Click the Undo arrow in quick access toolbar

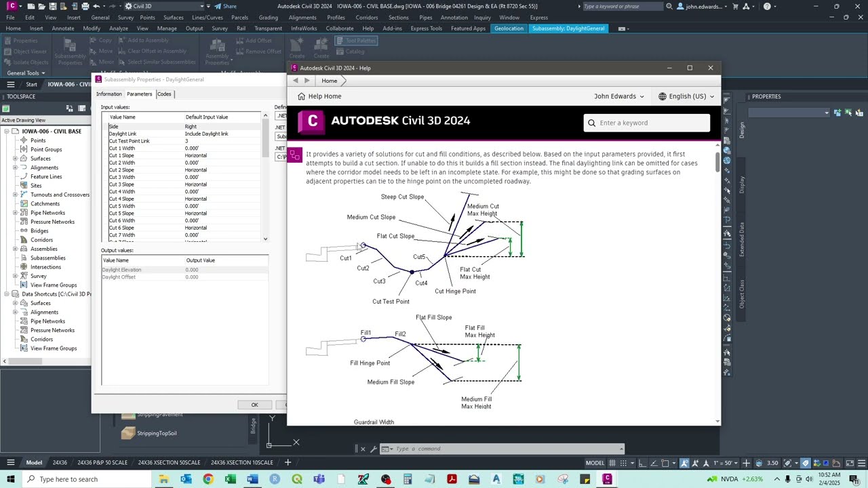point(96,6)
